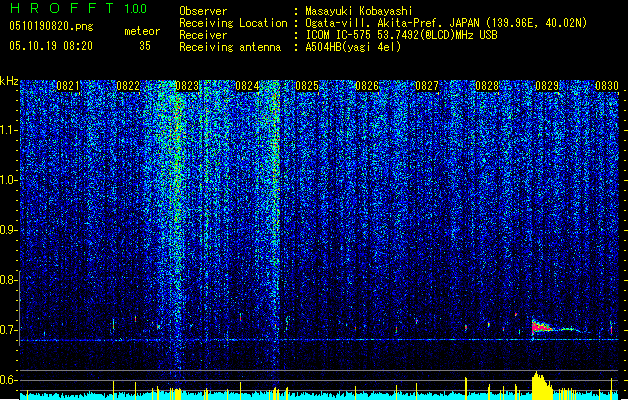Click the 0828 time marker

tap(487, 86)
